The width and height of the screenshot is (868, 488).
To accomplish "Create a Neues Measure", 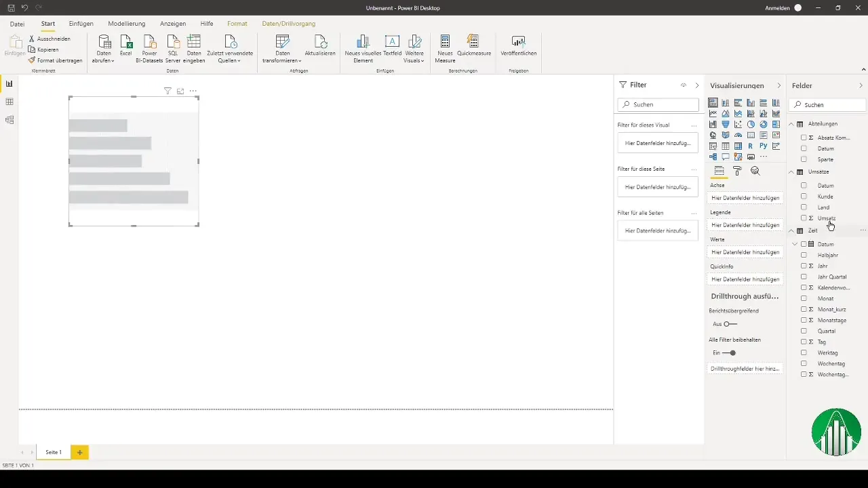I will point(445,49).
